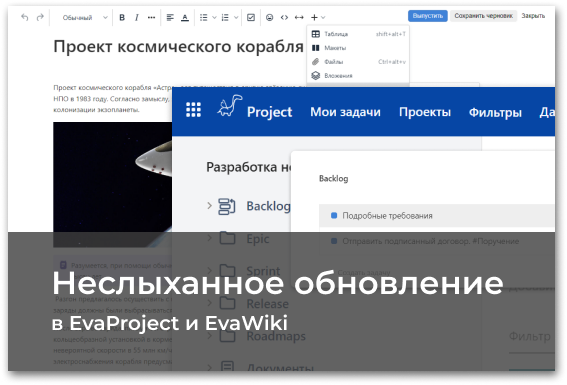The image size is (567, 385).
Task: Open the Мои задачи tab
Action: pos(345,112)
